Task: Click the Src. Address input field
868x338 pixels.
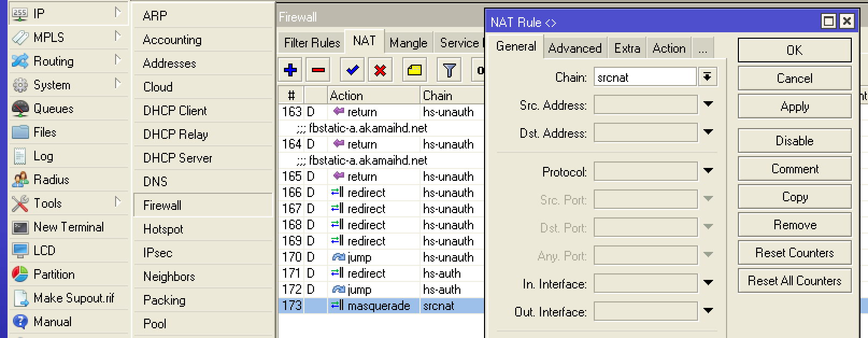Action: pyautogui.click(x=645, y=104)
